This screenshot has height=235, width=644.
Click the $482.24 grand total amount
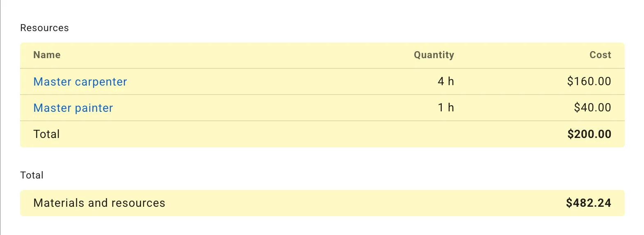click(588, 203)
